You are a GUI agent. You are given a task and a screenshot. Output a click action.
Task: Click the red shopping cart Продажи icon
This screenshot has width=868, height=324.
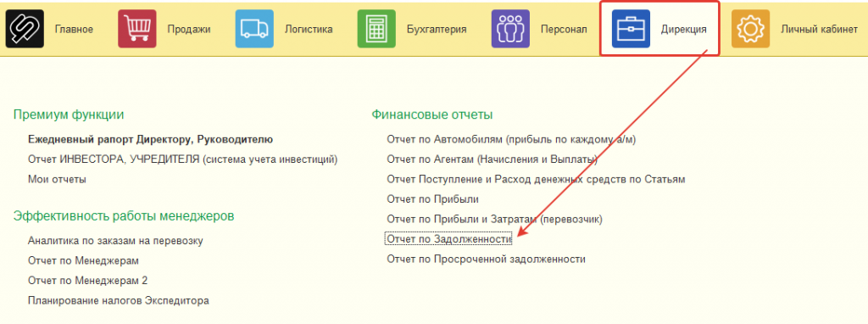[137, 29]
